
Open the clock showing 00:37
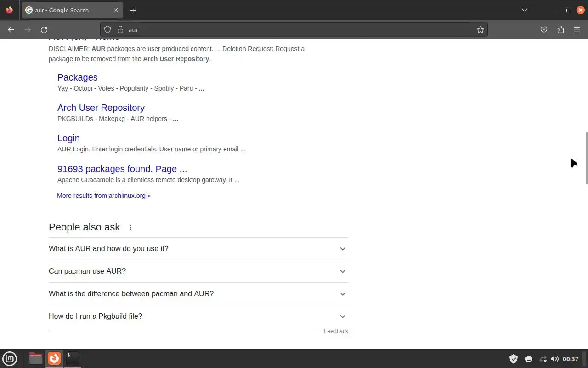click(x=571, y=359)
